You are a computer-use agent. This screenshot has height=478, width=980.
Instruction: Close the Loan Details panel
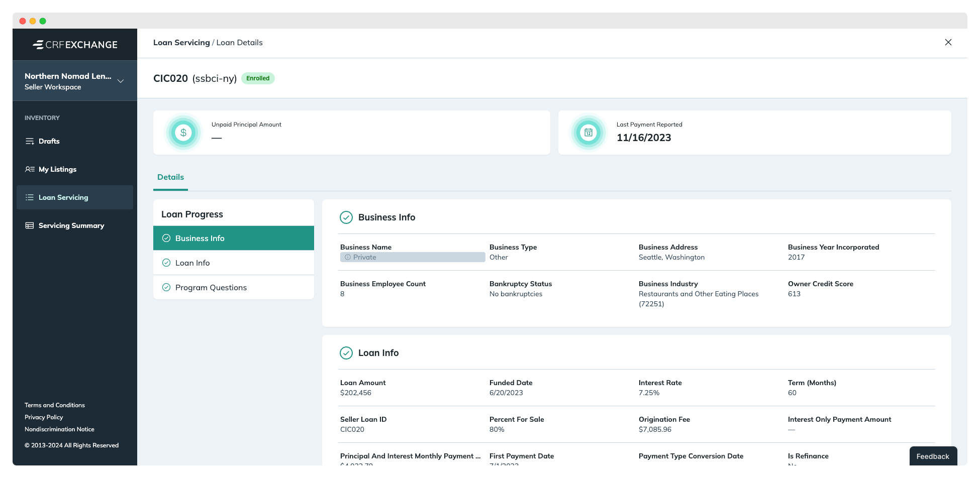(948, 42)
